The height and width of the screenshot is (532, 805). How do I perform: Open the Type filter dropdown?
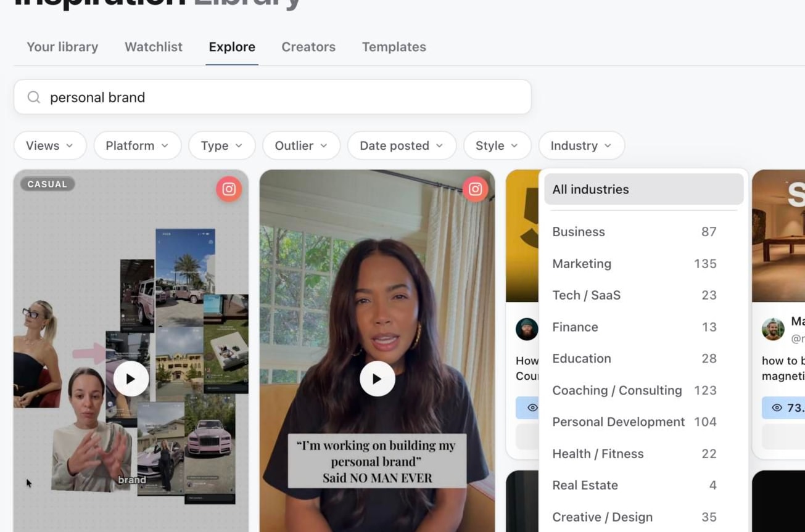click(221, 145)
